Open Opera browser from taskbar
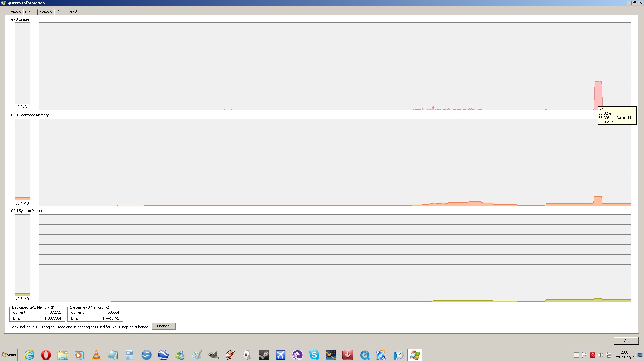 pos(46,355)
